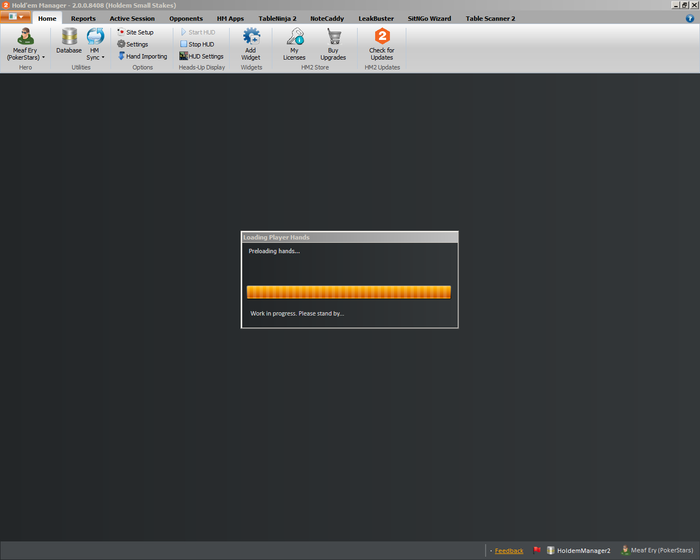Click the orange loading progress bar
The image size is (700, 560).
349,292
